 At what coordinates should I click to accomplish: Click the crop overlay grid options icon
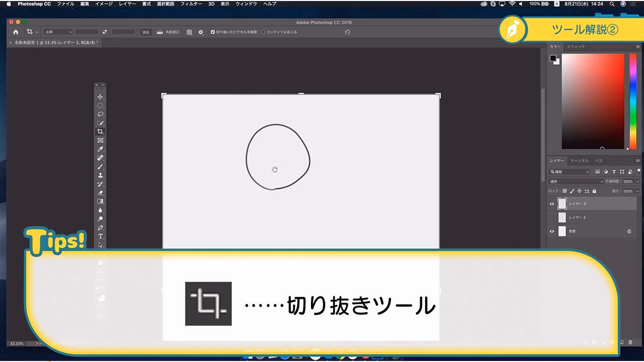click(189, 32)
